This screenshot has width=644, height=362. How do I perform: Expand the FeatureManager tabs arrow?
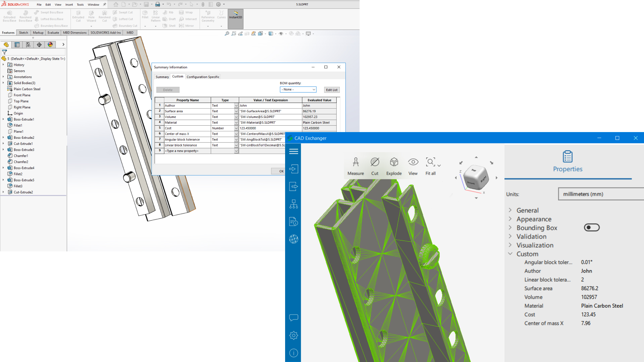coord(63,45)
